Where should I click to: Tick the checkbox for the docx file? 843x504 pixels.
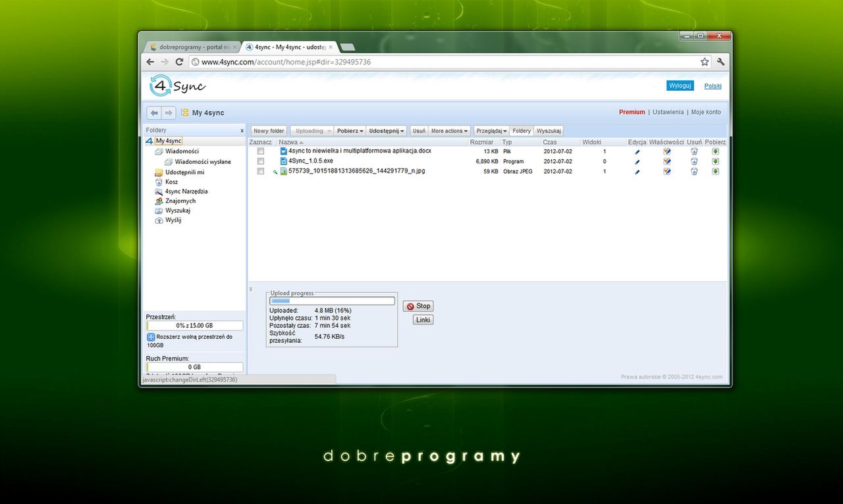click(x=261, y=151)
